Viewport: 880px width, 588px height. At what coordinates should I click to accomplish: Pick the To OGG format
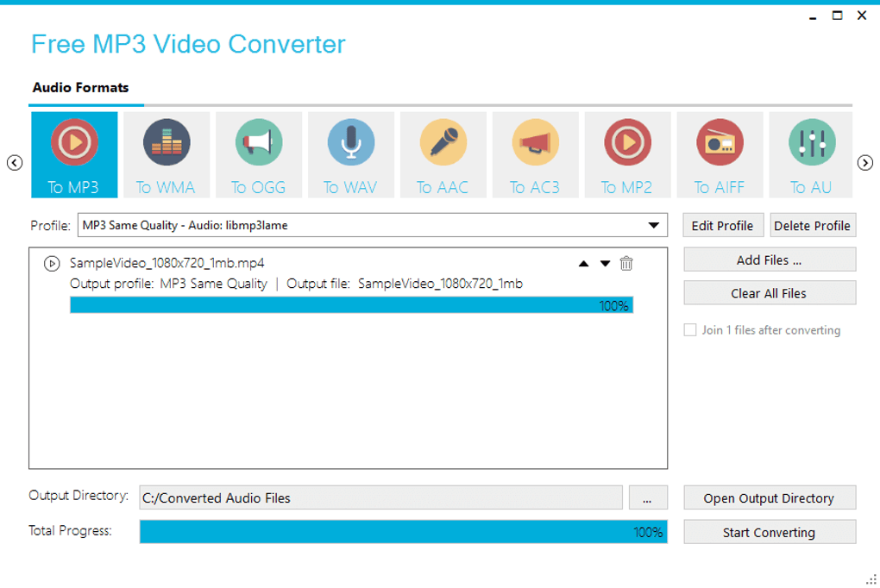[x=259, y=154]
